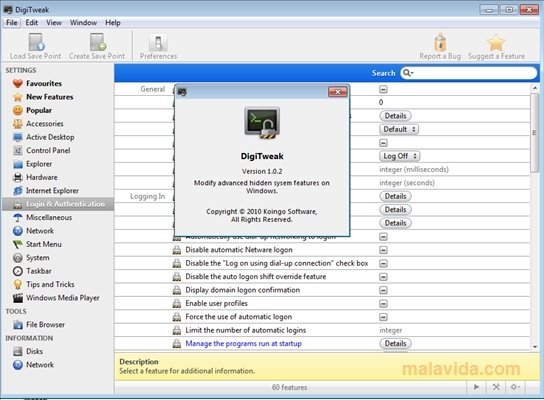Image resolution: width=544 pixels, height=400 pixels.
Task: Close the DigiTweak about dialog
Action: coord(338,92)
